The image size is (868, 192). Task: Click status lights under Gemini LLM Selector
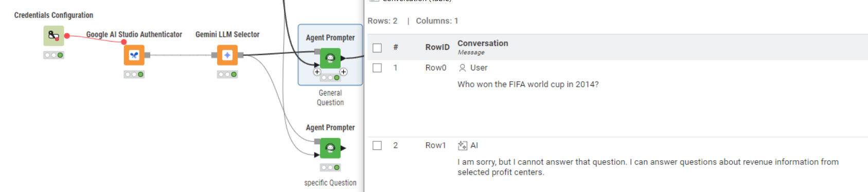click(x=227, y=74)
